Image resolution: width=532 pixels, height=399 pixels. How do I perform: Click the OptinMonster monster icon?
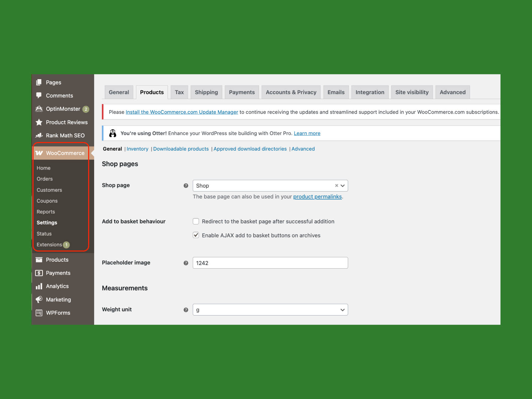(x=39, y=109)
